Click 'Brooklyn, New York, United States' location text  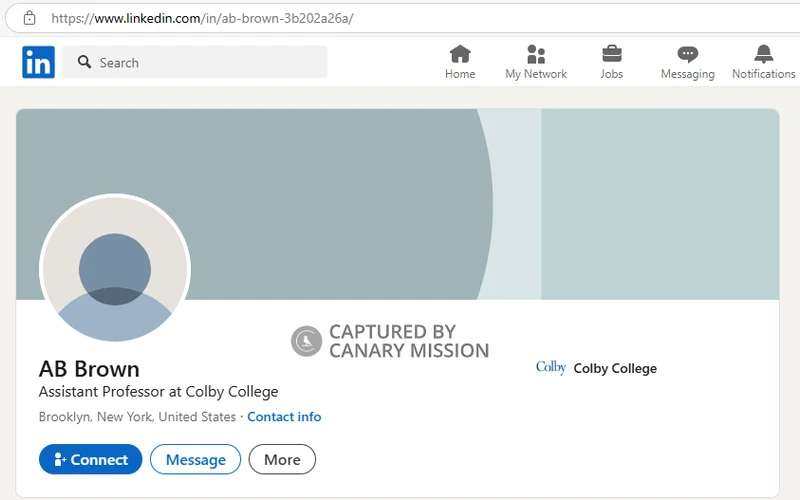[x=137, y=417]
